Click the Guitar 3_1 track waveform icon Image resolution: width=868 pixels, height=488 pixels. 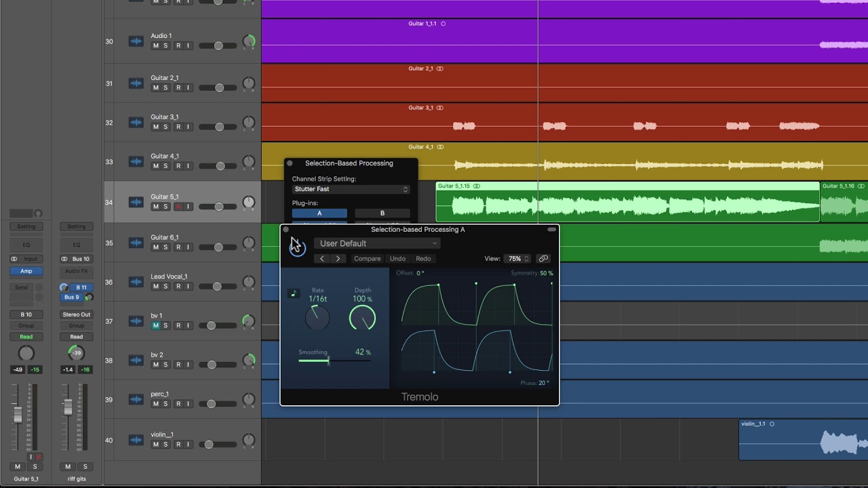point(136,123)
